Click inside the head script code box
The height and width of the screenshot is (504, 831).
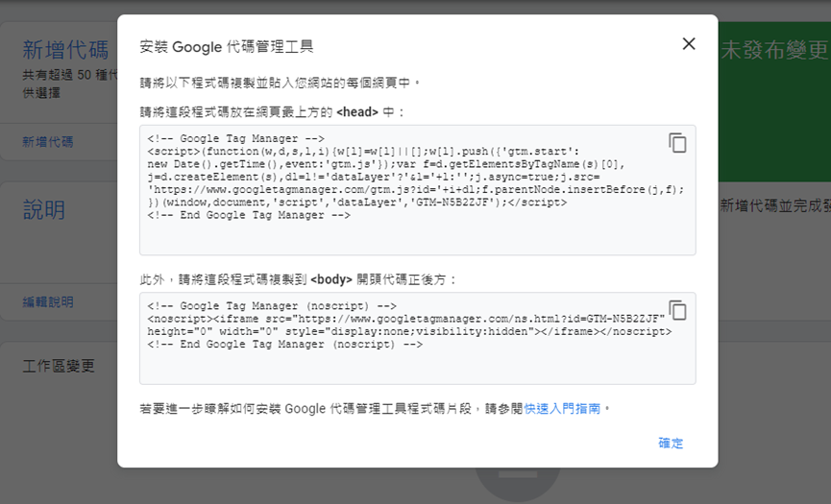(x=417, y=235)
